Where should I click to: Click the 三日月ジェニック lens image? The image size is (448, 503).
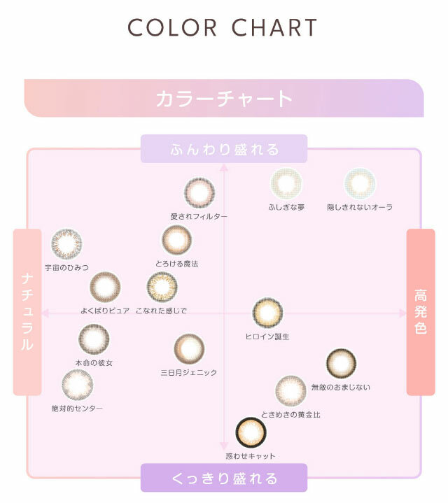[189, 349]
